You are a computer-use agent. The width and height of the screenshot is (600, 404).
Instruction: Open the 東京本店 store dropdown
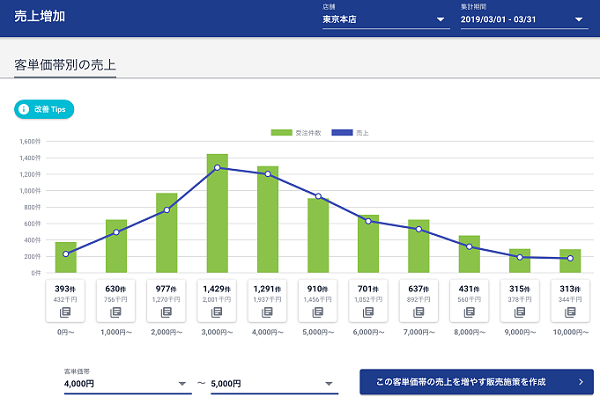[x=386, y=20]
